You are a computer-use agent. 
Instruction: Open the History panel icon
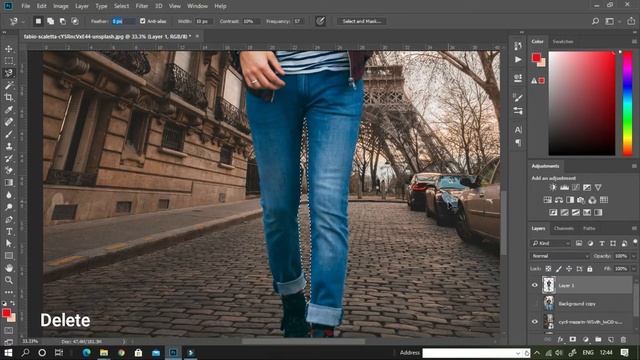tap(518, 46)
